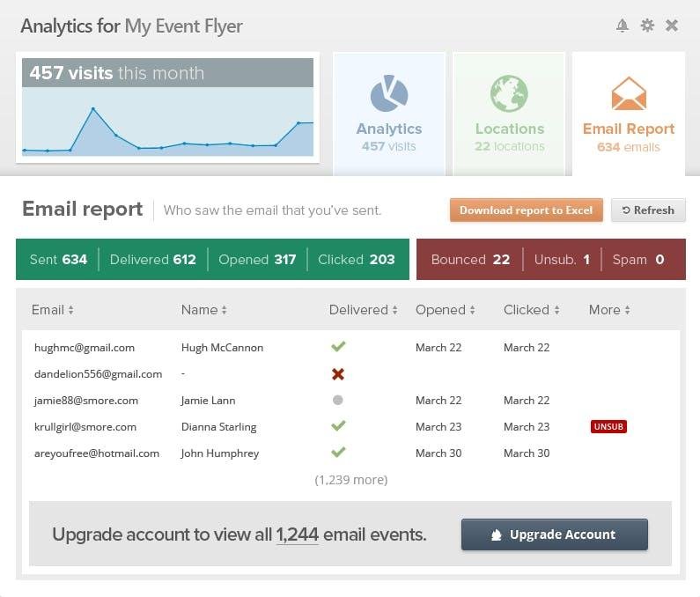
Task: Click Clicked date March 22 for Jamie Lann
Action: point(527,401)
